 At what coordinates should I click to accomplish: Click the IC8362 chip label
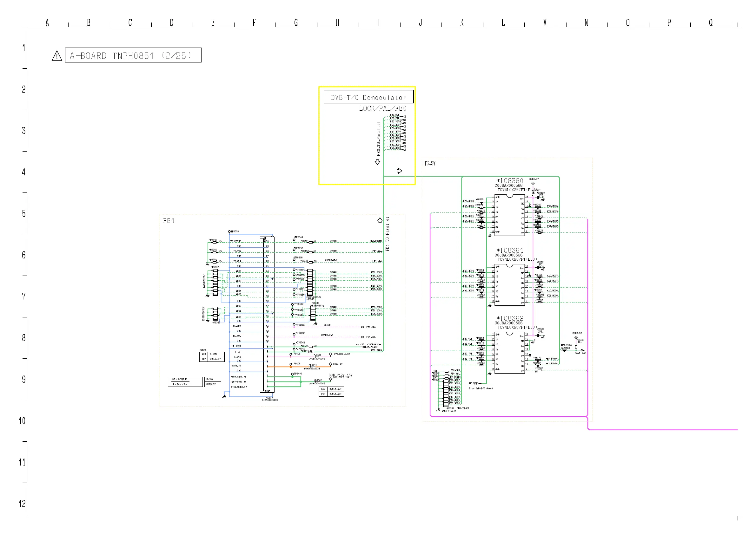[x=510, y=318]
